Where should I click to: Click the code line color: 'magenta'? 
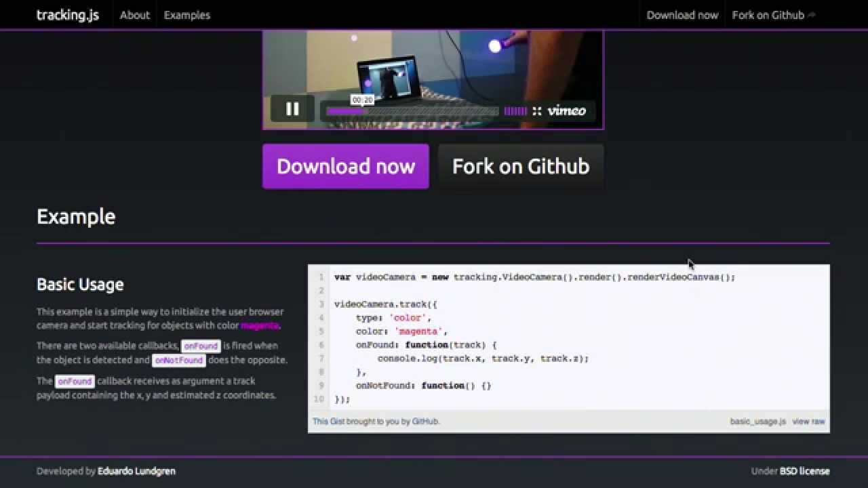click(x=402, y=331)
